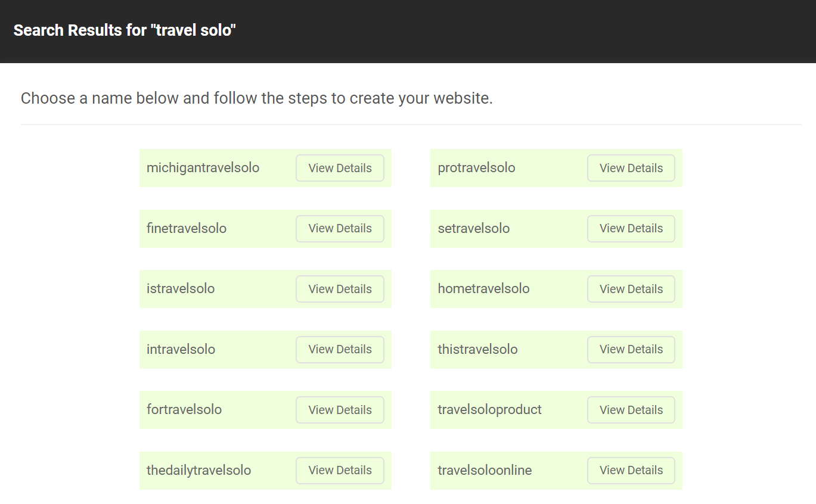The height and width of the screenshot is (504, 816).
Task: Select the finetravelsolo name label
Action: click(x=186, y=228)
